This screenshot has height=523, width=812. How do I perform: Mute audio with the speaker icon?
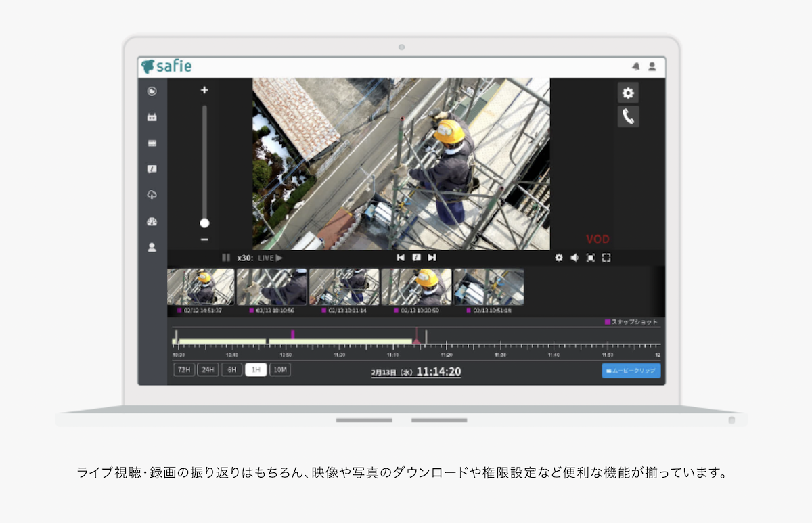(574, 258)
